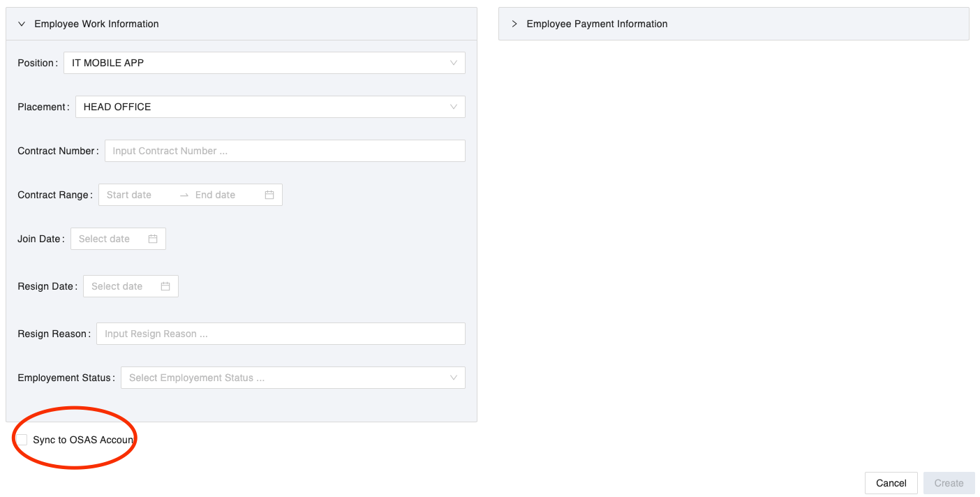980x497 pixels.
Task: Click the Contract Range calendar icon
Action: click(269, 195)
